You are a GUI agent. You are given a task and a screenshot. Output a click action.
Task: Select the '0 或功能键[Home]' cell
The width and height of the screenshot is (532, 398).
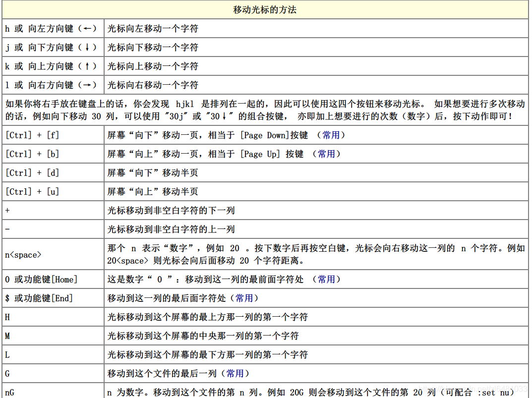tap(53, 279)
